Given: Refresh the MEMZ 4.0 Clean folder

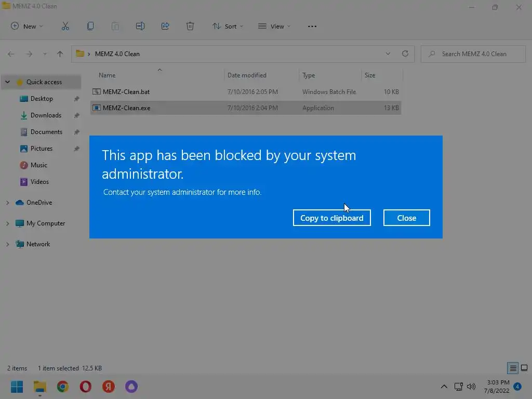Looking at the screenshot, I should tap(405, 54).
